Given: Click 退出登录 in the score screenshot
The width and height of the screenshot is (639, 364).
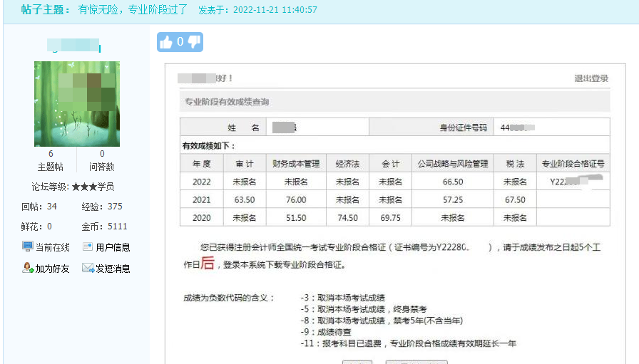Looking at the screenshot, I should click(591, 78).
